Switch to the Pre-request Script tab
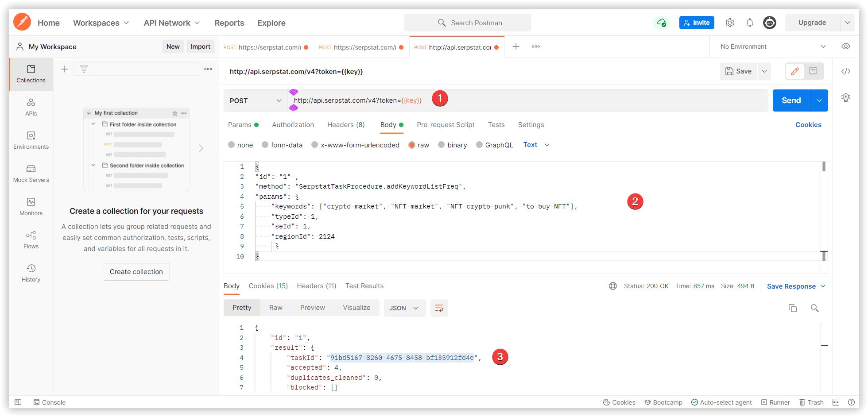Image resolution: width=868 pixels, height=417 pixels. click(446, 125)
